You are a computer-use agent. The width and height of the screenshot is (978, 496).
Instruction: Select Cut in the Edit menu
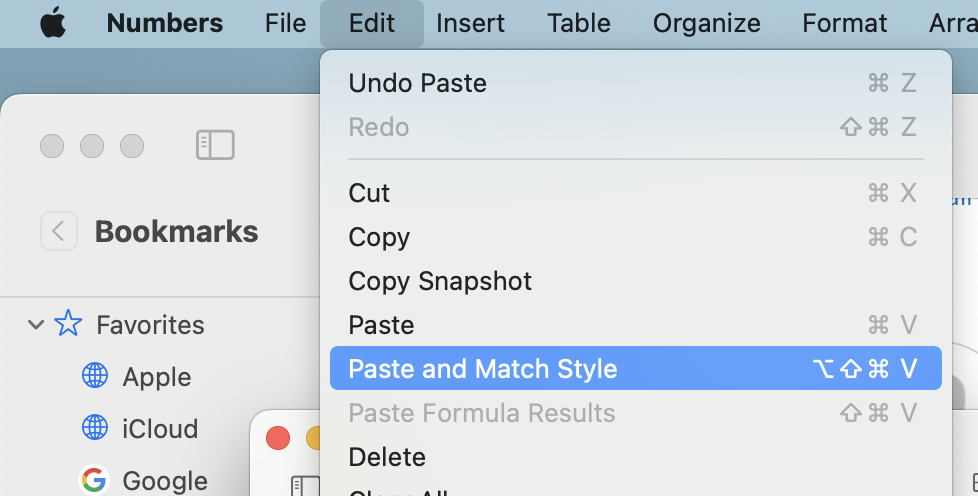pyautogui.click(x=369, y=193)
